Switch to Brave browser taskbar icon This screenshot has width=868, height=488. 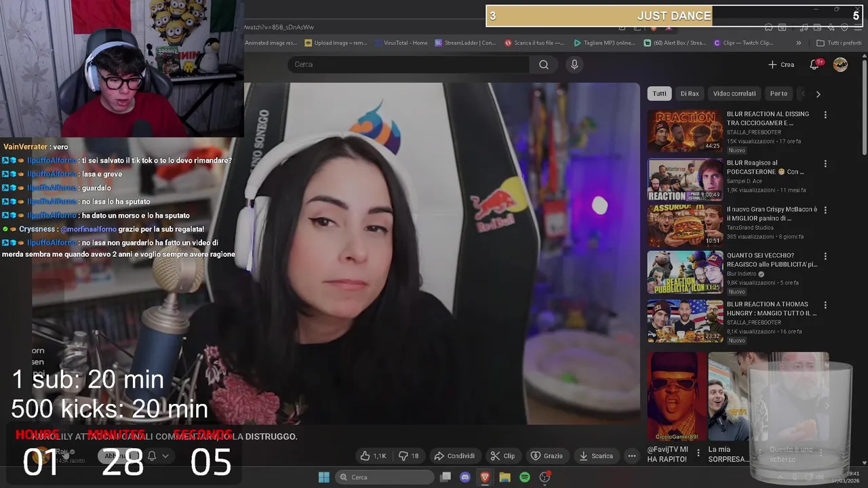point(485,477)
